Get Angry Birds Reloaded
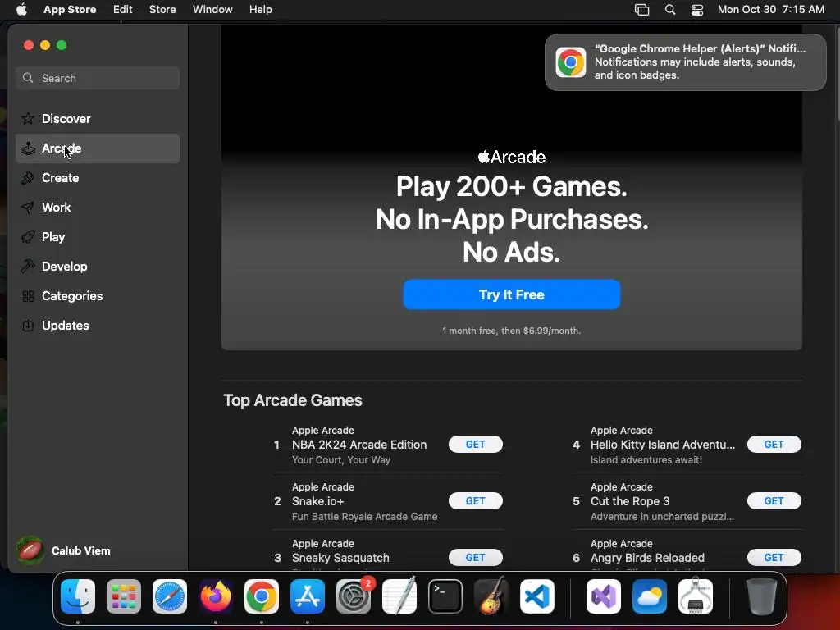 pos(774,558)
